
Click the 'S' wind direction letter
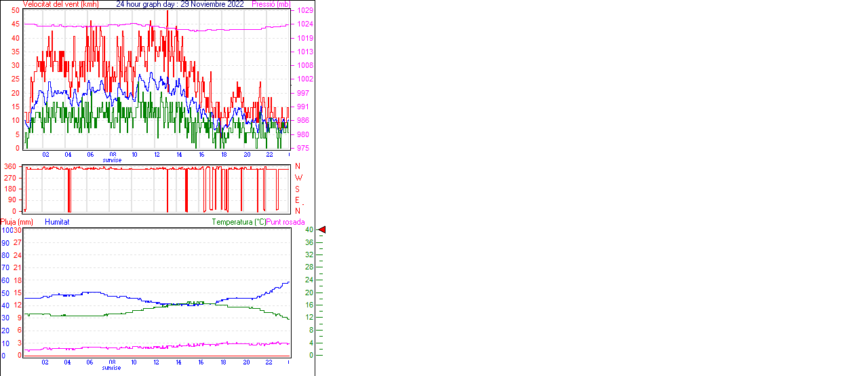[x=298, y=189]
